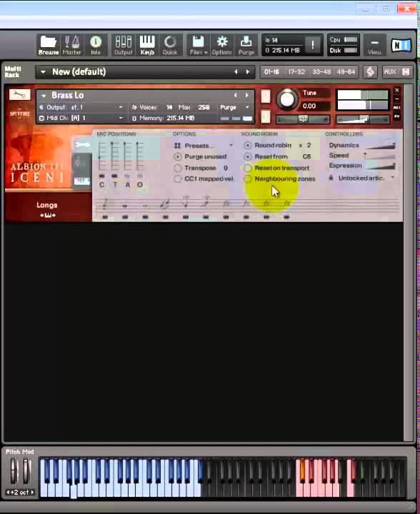Move the Pitch wheel

coord(14,471)
